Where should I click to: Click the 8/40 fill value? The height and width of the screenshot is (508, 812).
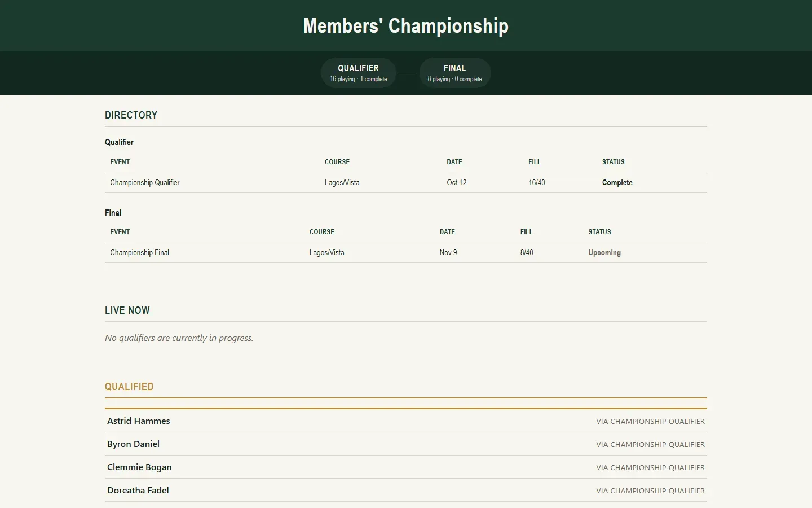click(527, 252)
